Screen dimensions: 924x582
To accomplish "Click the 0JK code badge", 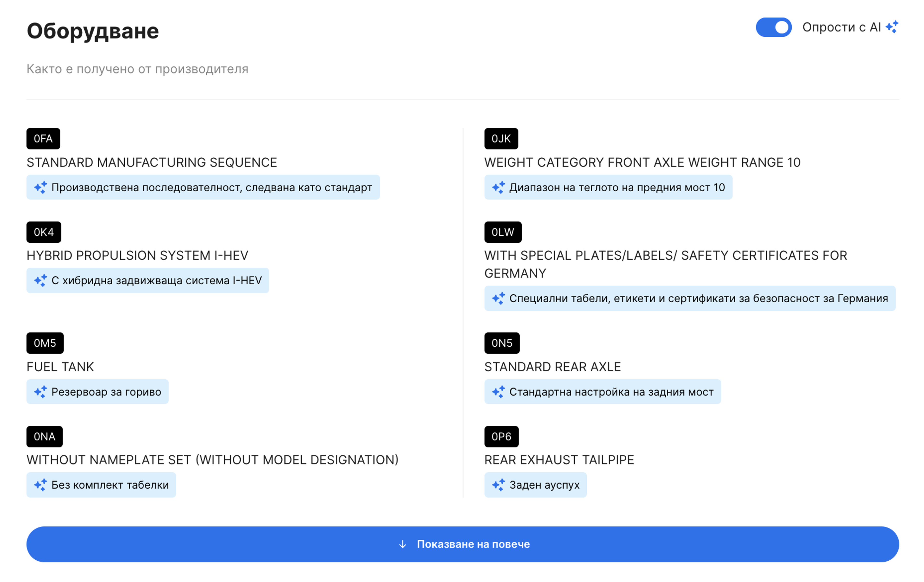I will point(501,139).
